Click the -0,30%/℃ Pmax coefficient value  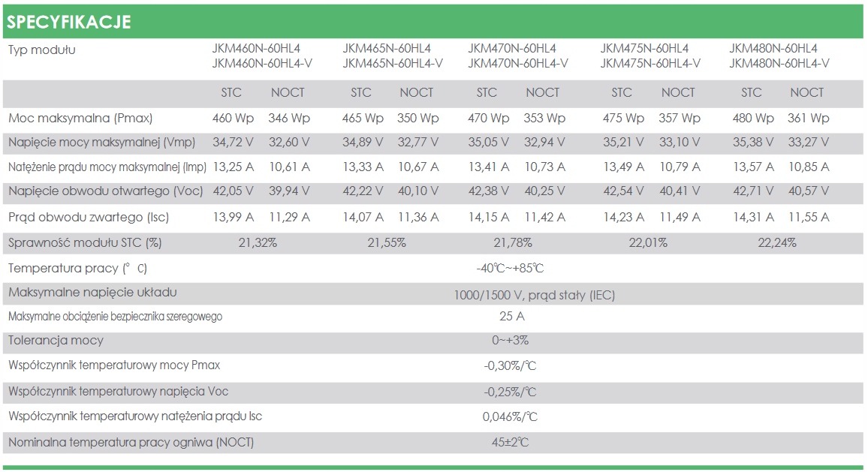510,365
